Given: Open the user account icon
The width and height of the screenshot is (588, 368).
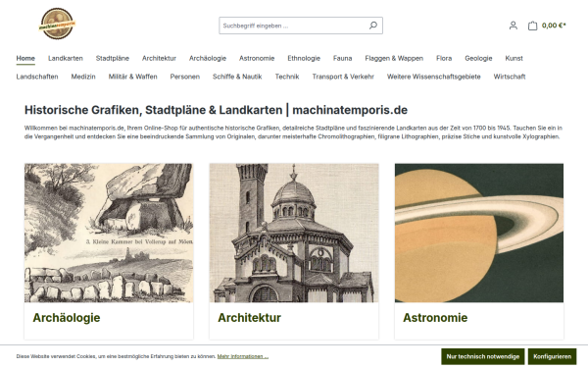Looking at the screenshot, I should pyautogui.click(x=513, y=26).
